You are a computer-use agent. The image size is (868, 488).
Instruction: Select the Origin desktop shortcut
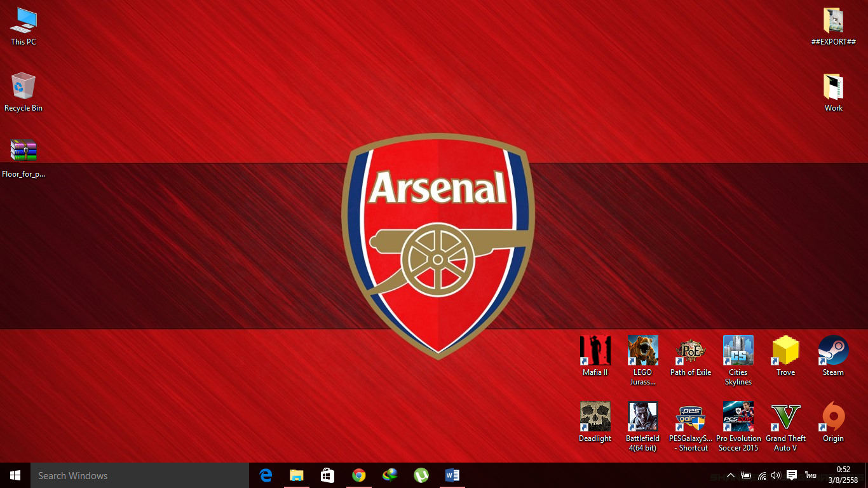(x=833, y=422)
